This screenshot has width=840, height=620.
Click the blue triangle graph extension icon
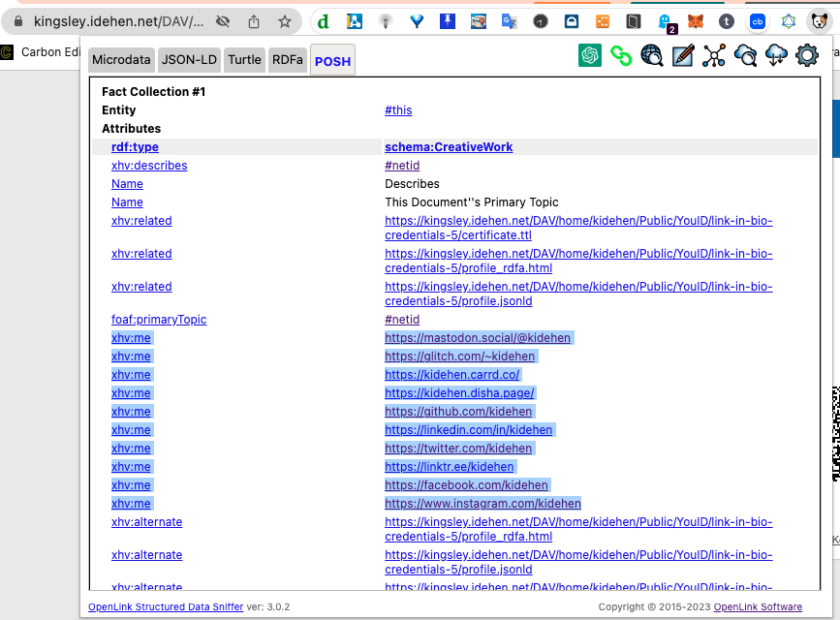pos(789,21)
